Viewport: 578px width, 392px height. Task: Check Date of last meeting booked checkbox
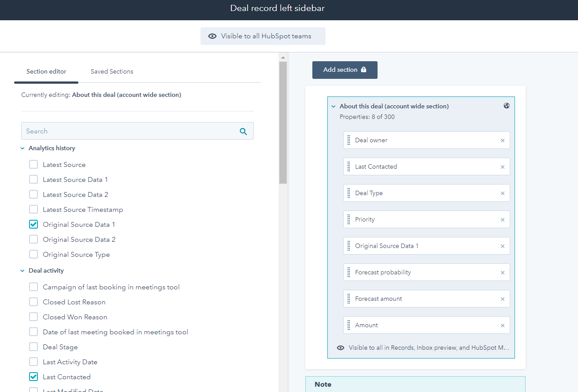point(33,332)
